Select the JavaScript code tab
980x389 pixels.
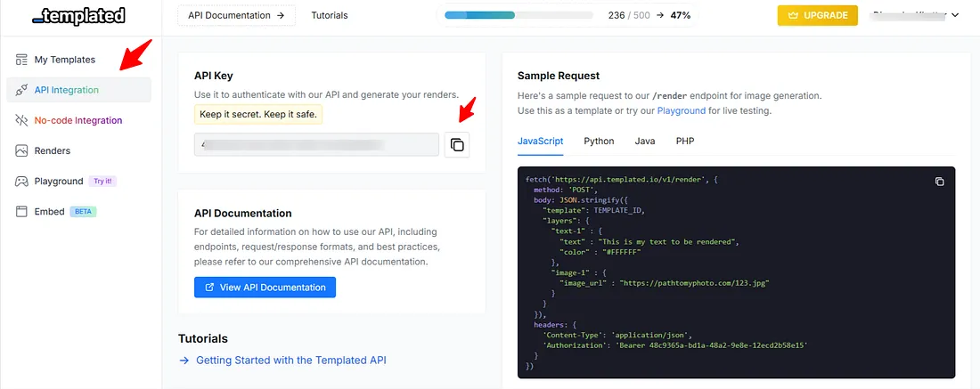coord(541,142)
